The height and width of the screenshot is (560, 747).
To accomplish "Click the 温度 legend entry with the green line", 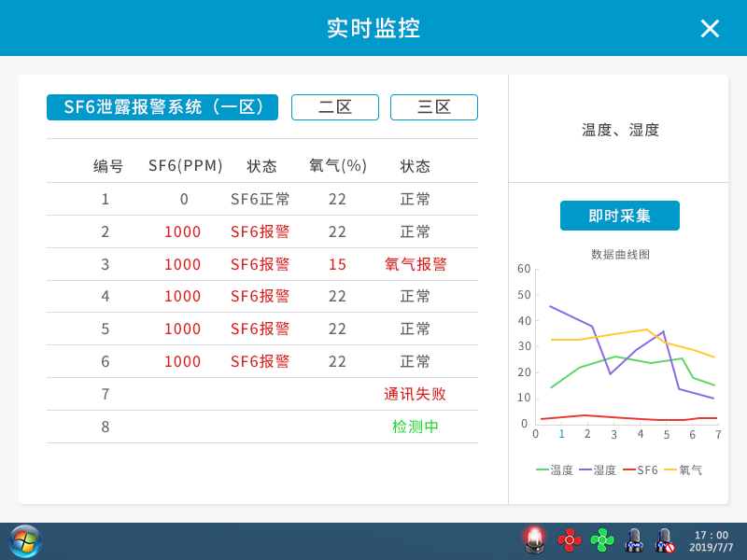I will click(x=555, y=470).
